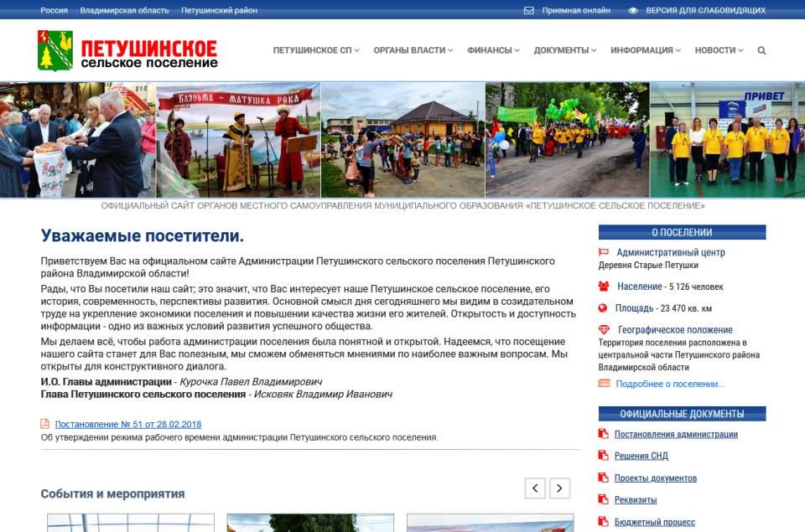Click the text Деревня Старые Петушки

pos(648,266)
